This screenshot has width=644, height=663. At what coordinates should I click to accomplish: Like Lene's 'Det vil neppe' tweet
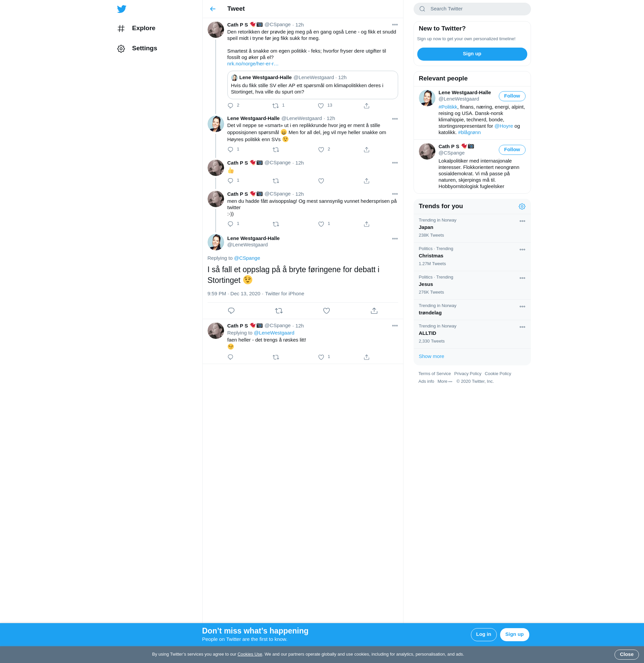pyautogui.click(x=321, y=149)
